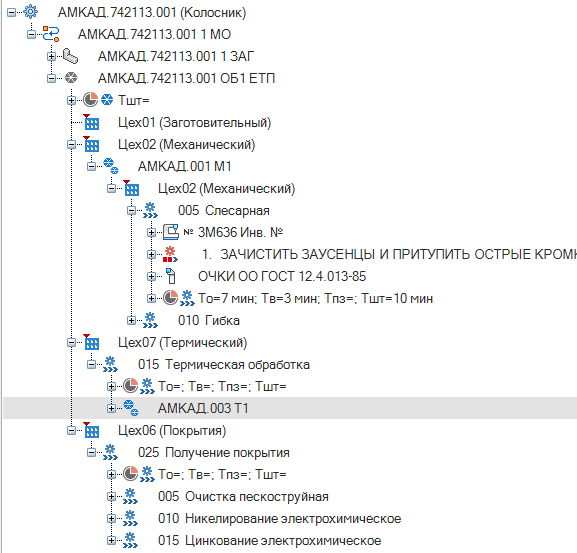Image resolution: width=577 pixels, height=553 pixels.
Task: Collapse the 025 Получение покрытия operation
Action: pos(91,453)
